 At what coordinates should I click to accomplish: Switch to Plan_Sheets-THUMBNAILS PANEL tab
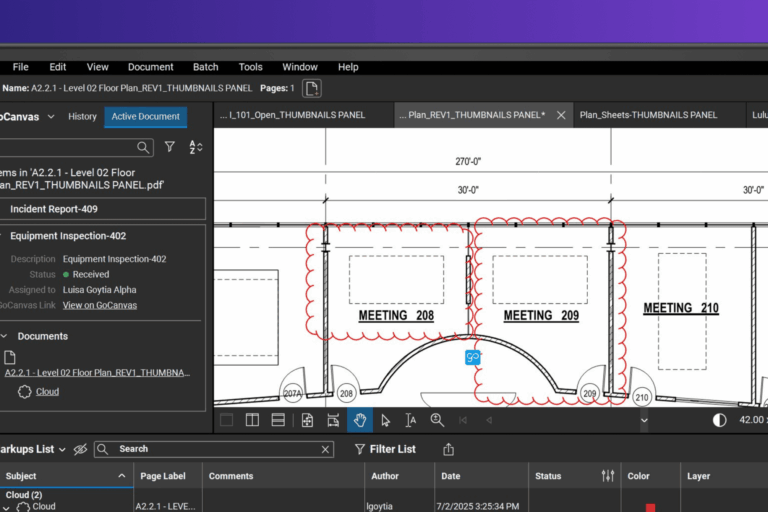(x=648, y=115)
